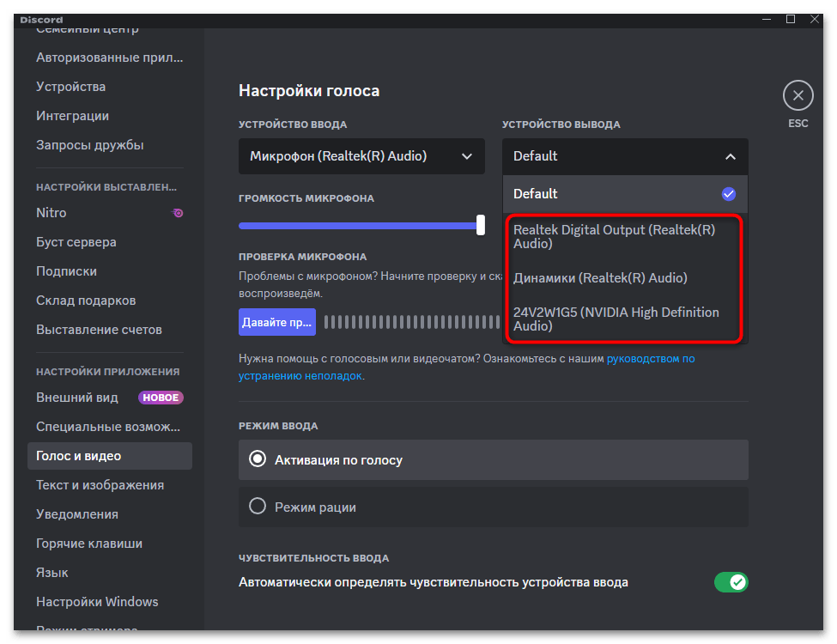This screenshot has width=837, height=644.
Task: Click the mic test level meter bars
Action: [x=411, y=322]
